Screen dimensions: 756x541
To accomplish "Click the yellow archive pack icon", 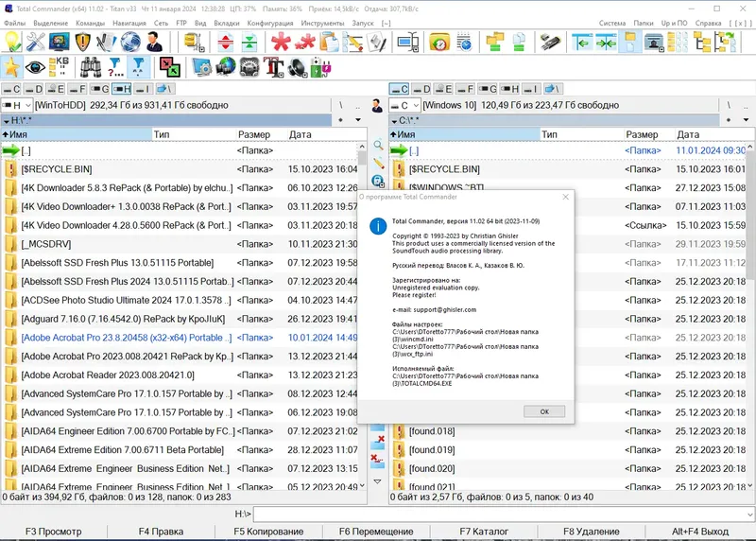I will pos(194,42).
